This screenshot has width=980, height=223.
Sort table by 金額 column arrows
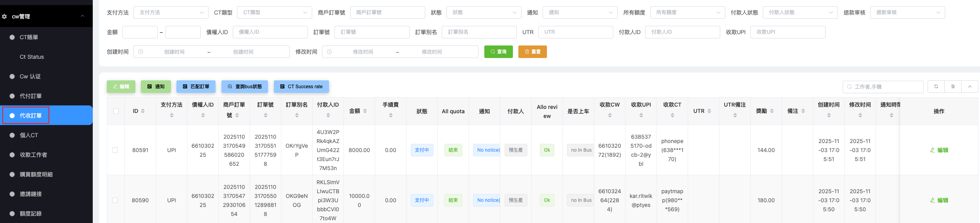(365, 111)
